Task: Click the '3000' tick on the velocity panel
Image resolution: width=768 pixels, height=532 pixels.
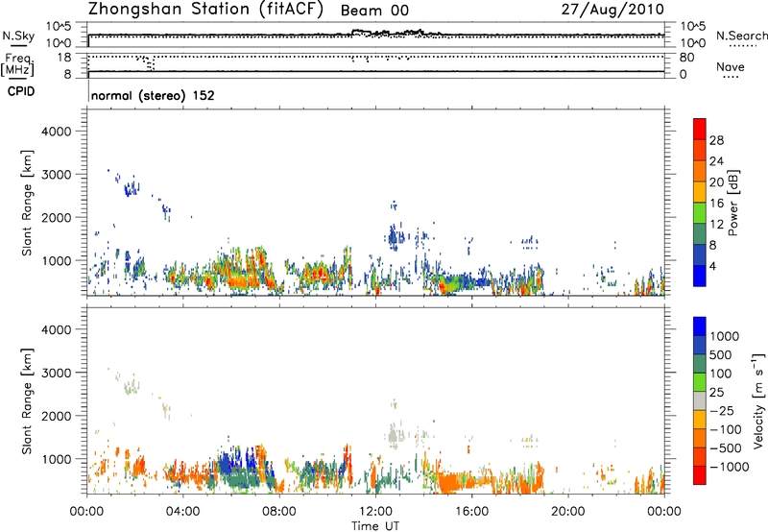Action: (56, 373)
